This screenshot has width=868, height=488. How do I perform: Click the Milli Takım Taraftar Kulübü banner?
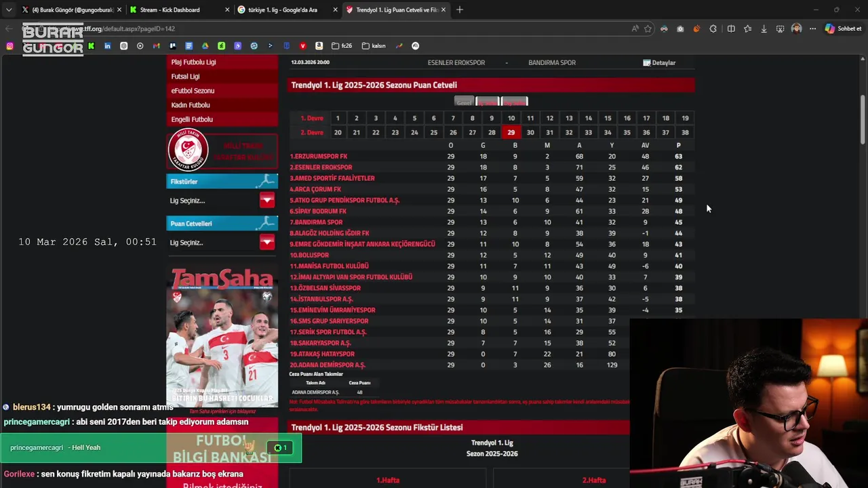tap(222, 150)
